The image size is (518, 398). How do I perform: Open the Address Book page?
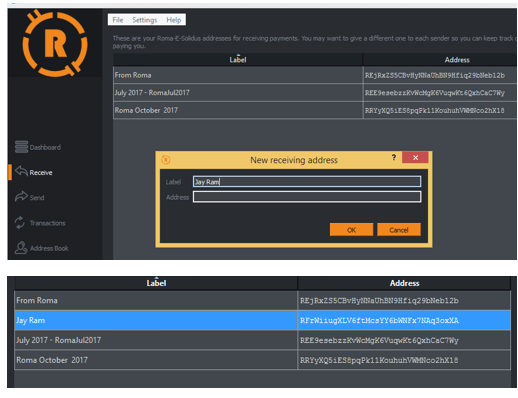49,248
